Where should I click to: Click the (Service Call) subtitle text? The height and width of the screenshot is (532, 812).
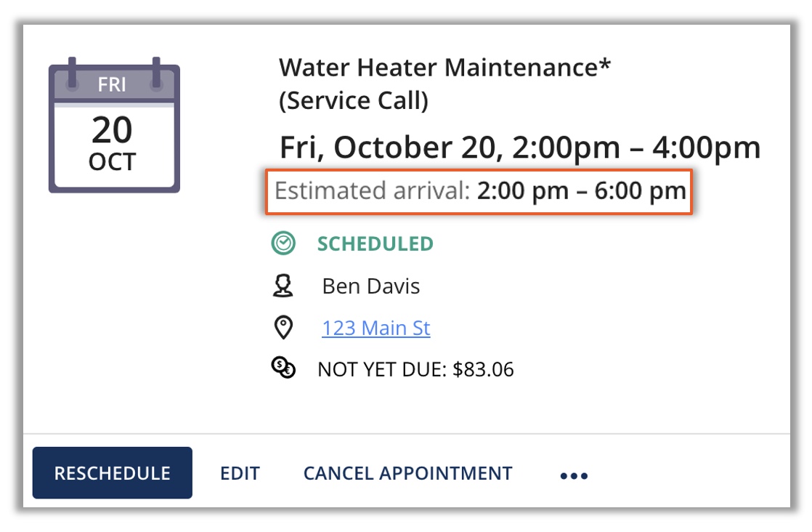(354, 101)
